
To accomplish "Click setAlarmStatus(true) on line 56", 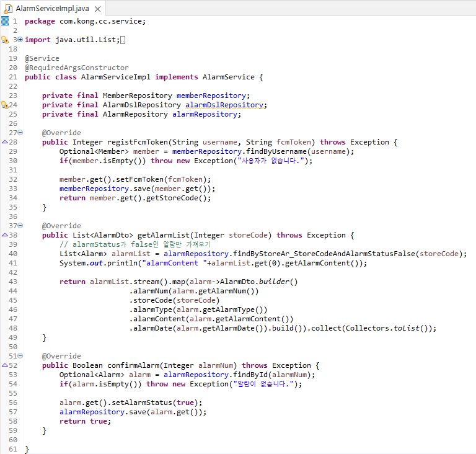I will 154,403.
